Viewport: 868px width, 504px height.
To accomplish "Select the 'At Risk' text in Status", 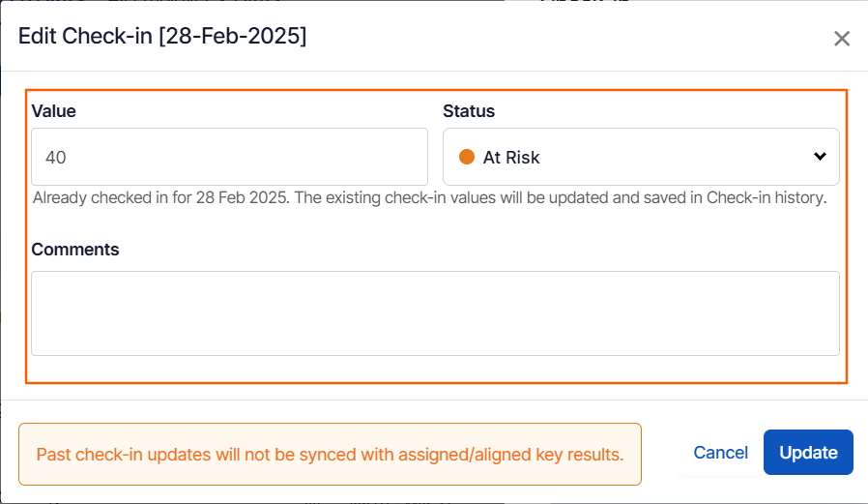I will click(511, 157).
